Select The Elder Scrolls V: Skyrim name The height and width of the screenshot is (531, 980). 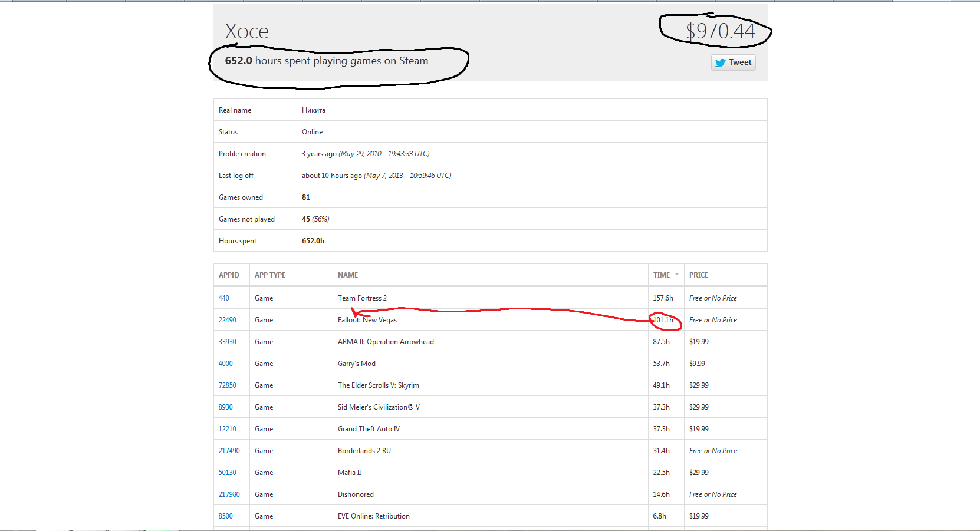pyautogui.click(x=379, y=385)
